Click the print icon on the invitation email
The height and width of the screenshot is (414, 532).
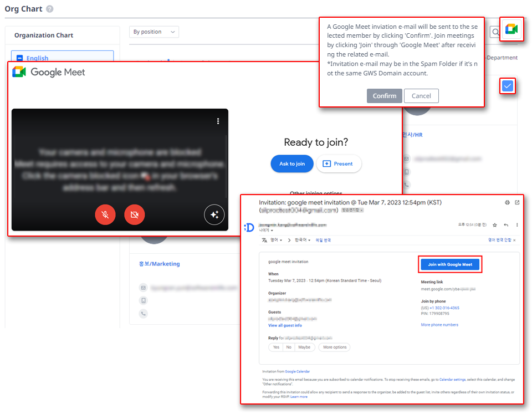(x=507, y=202)
